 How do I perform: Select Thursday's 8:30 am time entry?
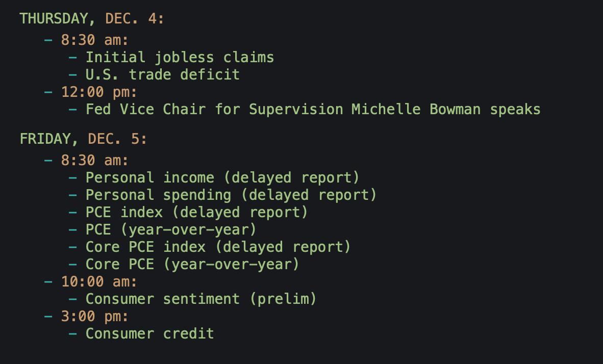(95, 40)
